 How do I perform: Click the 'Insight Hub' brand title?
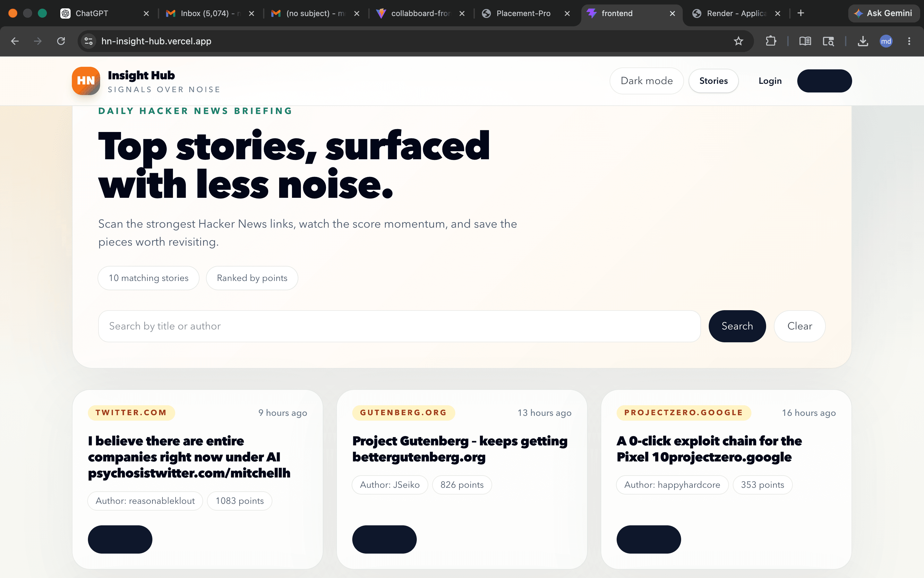coord(141,75)
